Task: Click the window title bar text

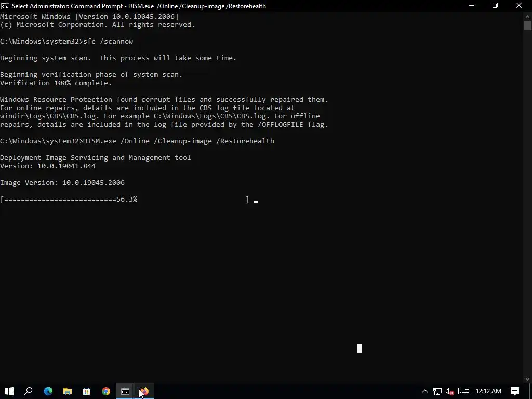Action: click(139, 6)
